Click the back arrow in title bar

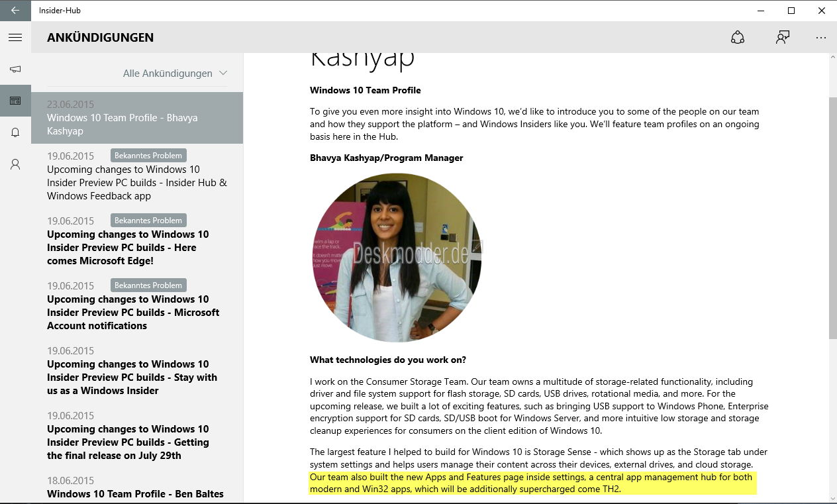coord(15,11)
